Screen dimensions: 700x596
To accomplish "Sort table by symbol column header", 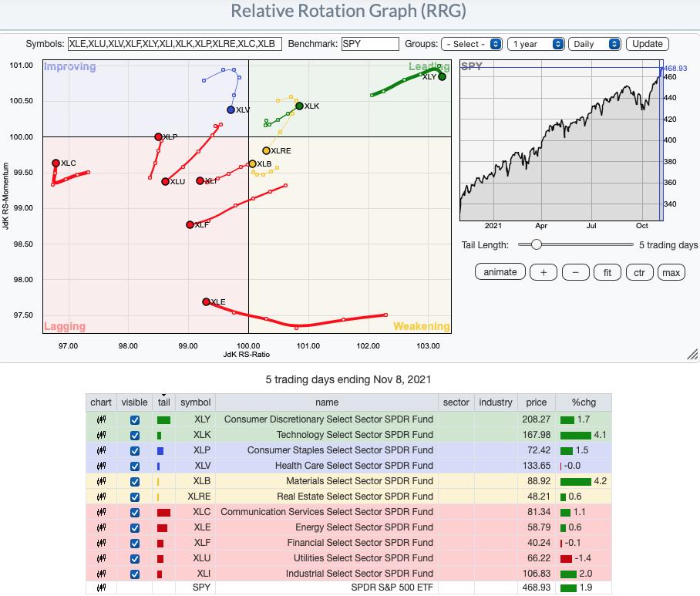I will coord(196,402).
